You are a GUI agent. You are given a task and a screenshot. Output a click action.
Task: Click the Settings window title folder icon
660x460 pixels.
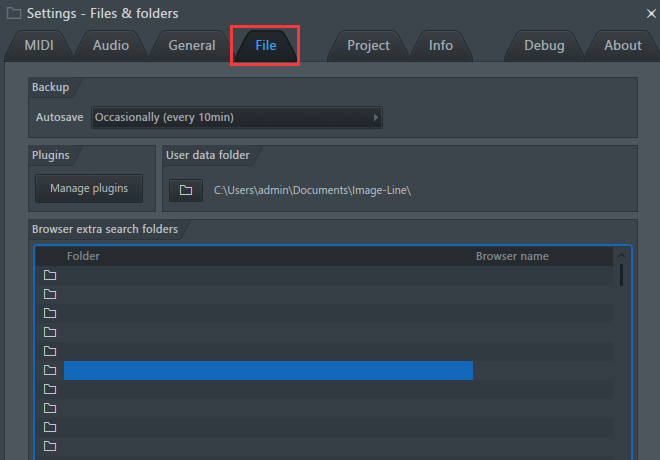[13, 13]
